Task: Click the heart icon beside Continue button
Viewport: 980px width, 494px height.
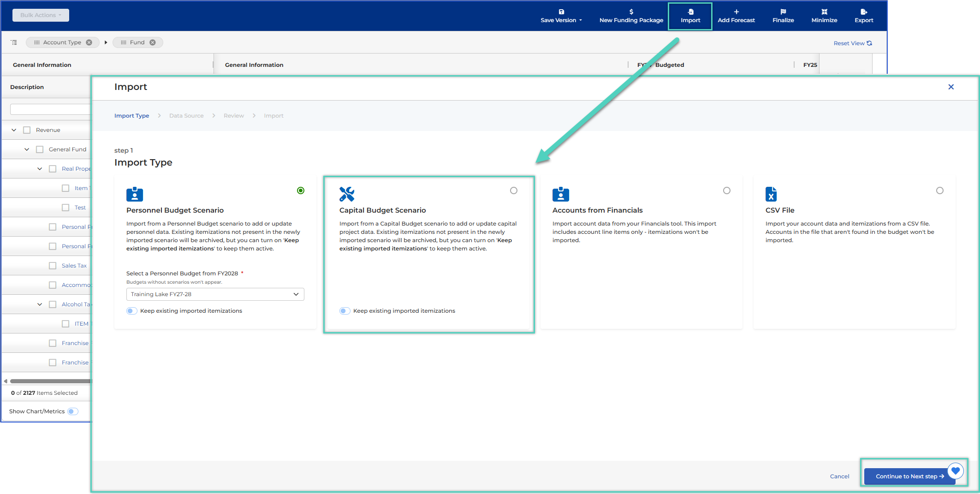Action: point(956,471)
